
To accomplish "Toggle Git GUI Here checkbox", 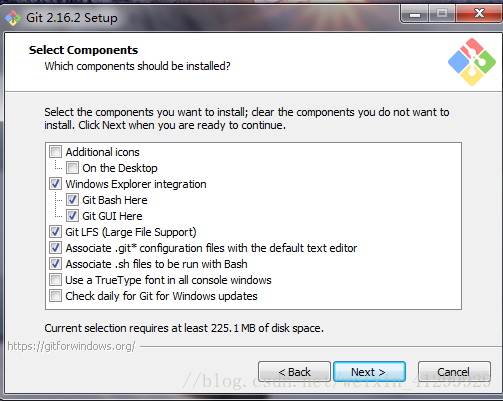I will 72,216.
